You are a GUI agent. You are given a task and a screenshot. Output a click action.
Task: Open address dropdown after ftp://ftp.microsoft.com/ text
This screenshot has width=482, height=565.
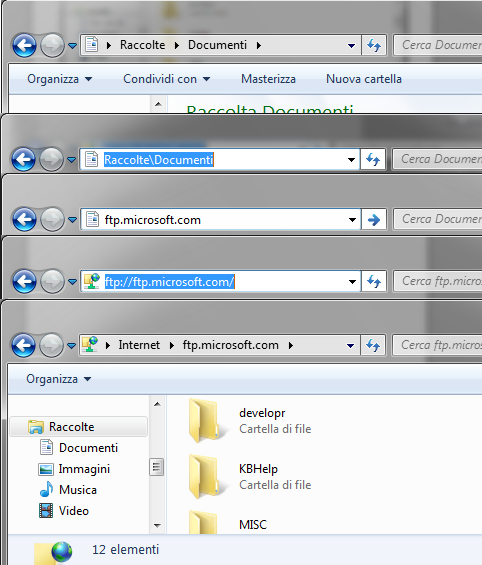pos(352,281)
